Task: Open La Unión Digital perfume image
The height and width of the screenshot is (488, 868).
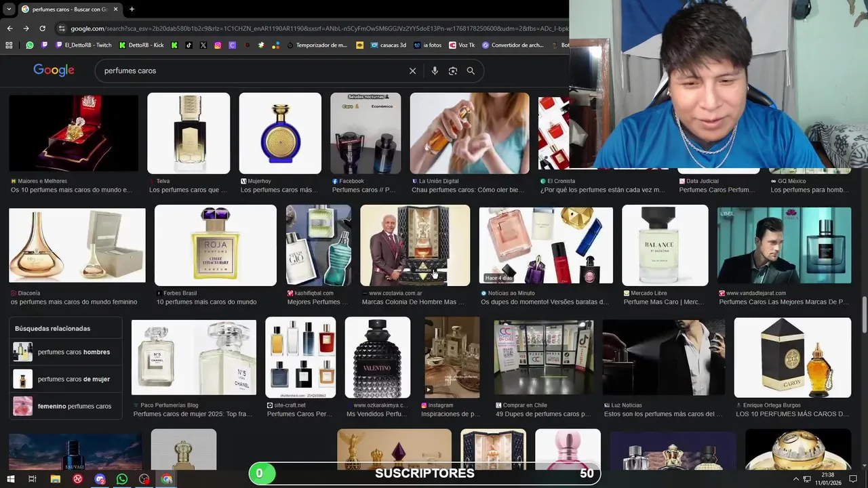Action: pyautogui.click(x=469, y=133)
